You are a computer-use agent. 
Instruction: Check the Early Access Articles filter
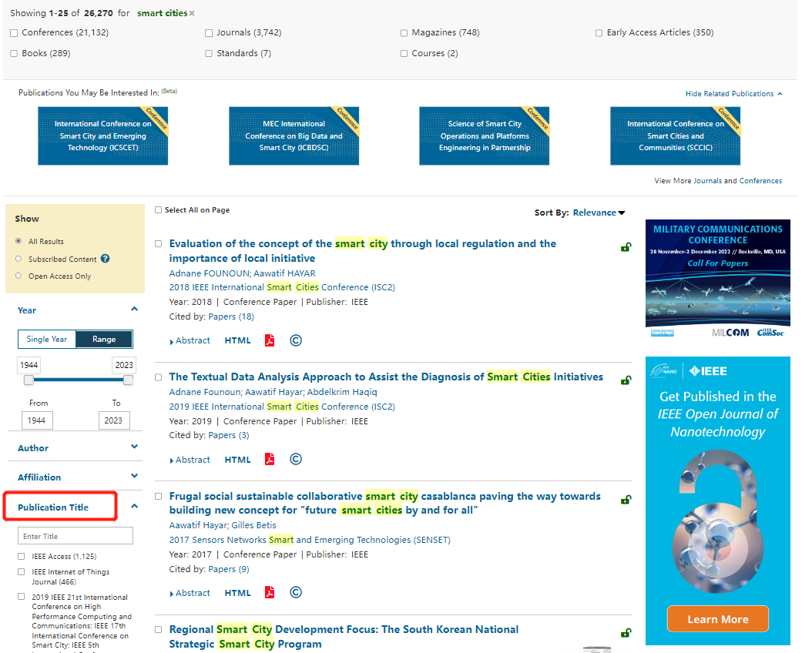click(x=599, y=33)
